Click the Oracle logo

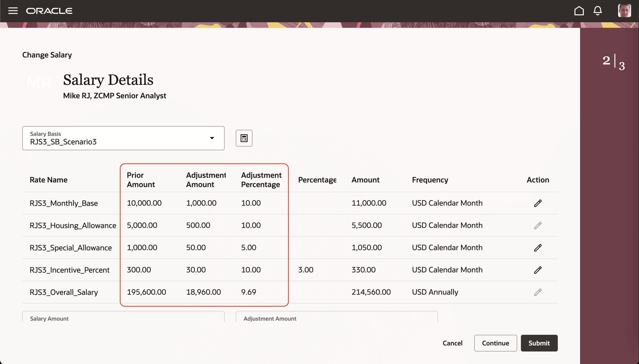(49, 11)
